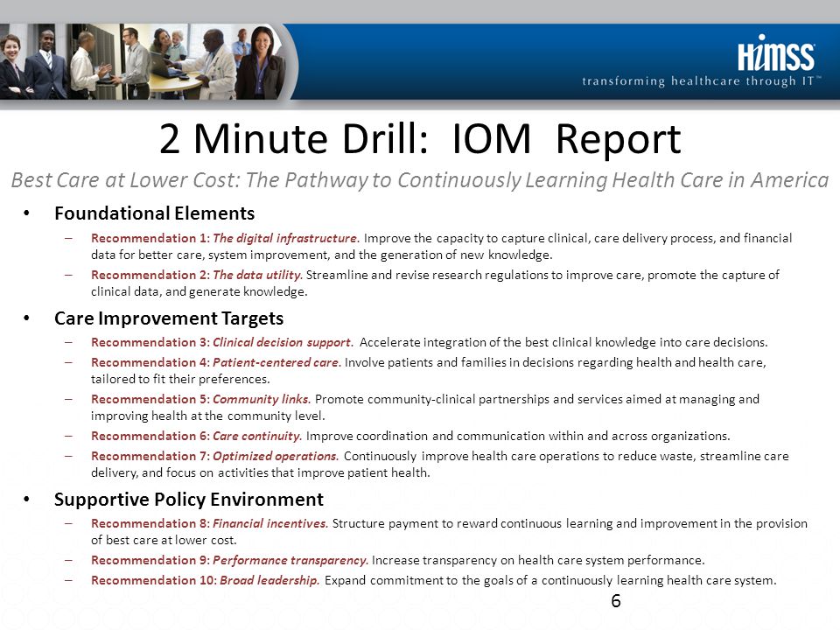Click text 'improving health at the community level.'
This screenshot has height=630, width=840.
click(x=208, y=416)
